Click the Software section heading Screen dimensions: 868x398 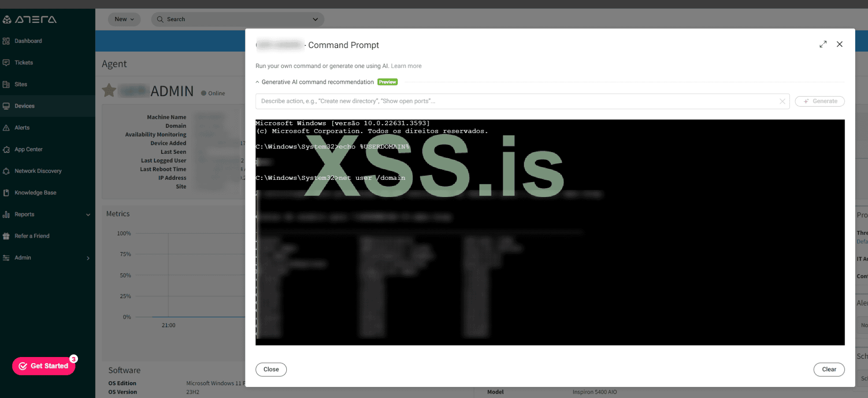click(x=124, y=370)
